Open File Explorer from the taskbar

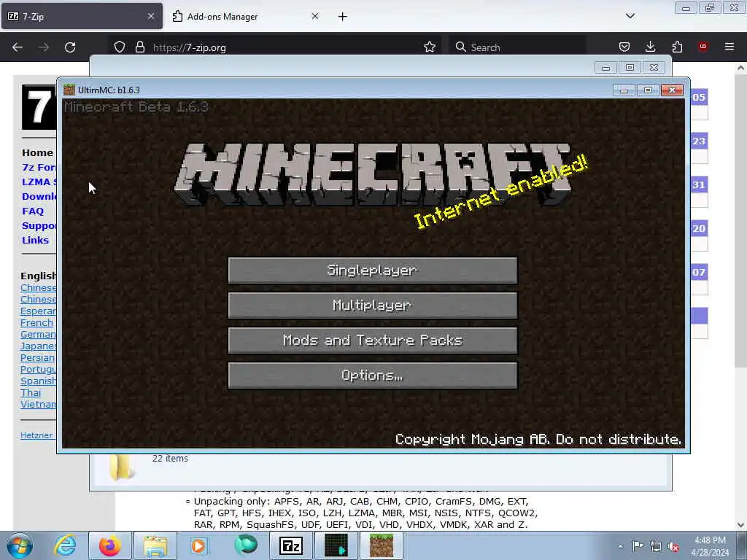155,545
